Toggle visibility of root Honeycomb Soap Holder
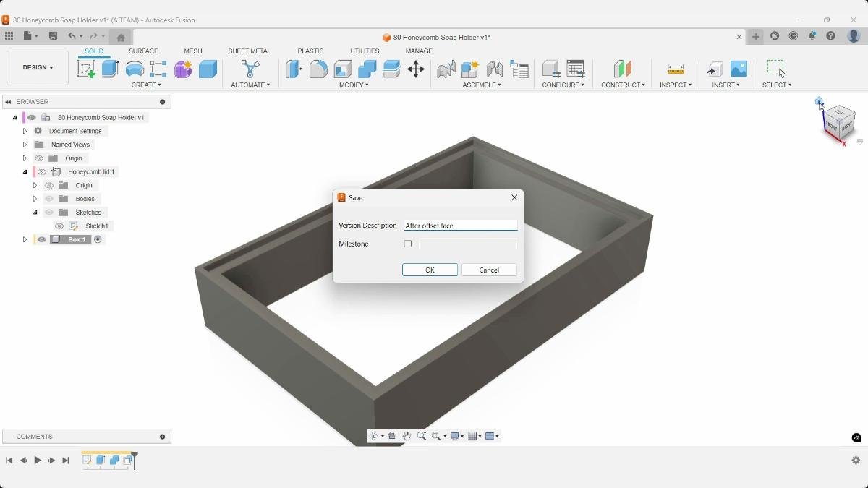This screenshot has width=868, height=488. [x=32, y=117]
